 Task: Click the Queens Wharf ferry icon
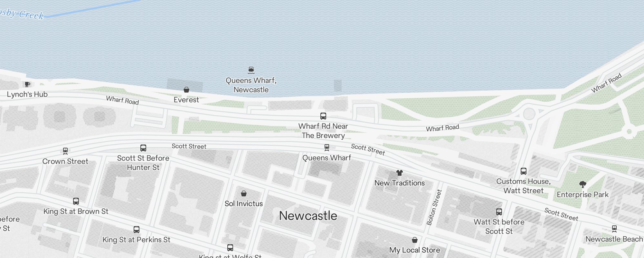point(251,70)
